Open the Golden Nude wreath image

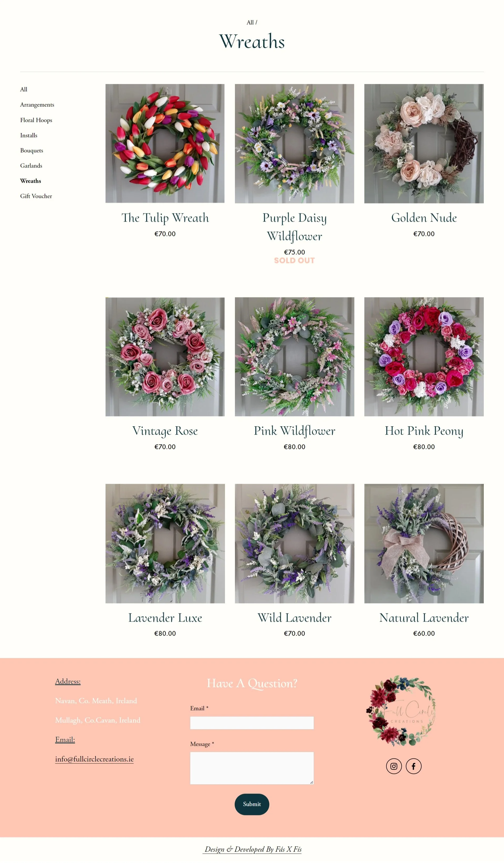coord(424,144)
